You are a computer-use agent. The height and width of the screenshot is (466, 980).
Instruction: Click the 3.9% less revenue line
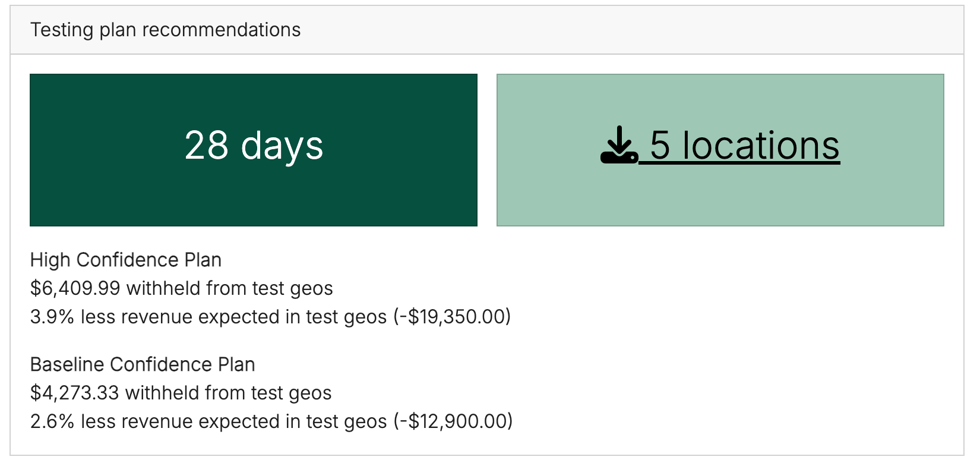click(271, 317)
